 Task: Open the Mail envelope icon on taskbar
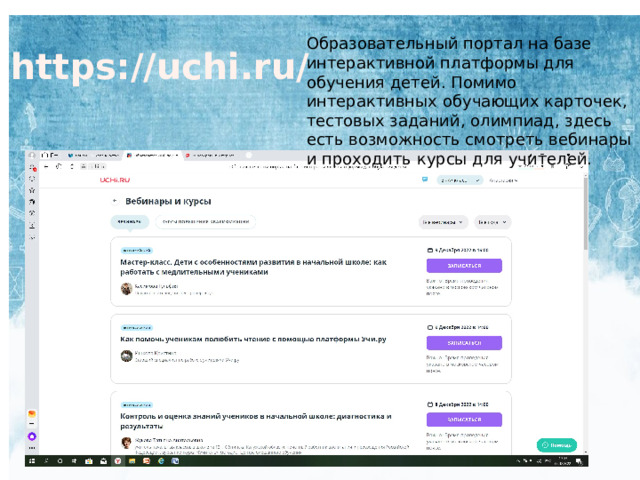tap(103, 461)
